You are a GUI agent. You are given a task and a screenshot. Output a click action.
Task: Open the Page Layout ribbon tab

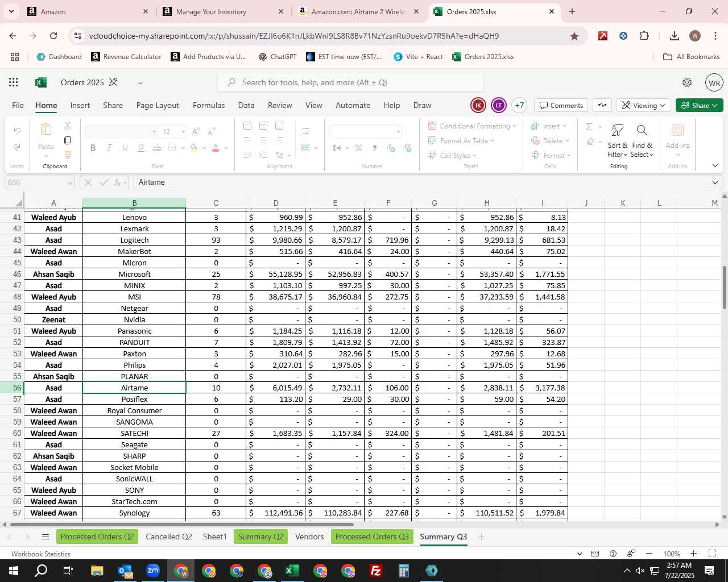tap(158, 105)
